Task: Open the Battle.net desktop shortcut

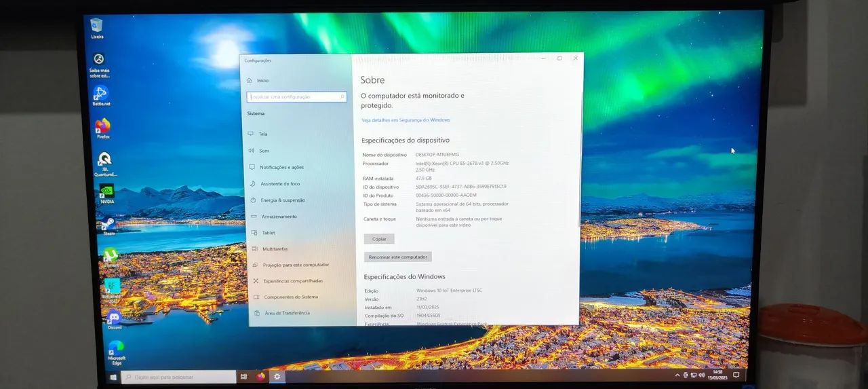Action: coord(100,94)
